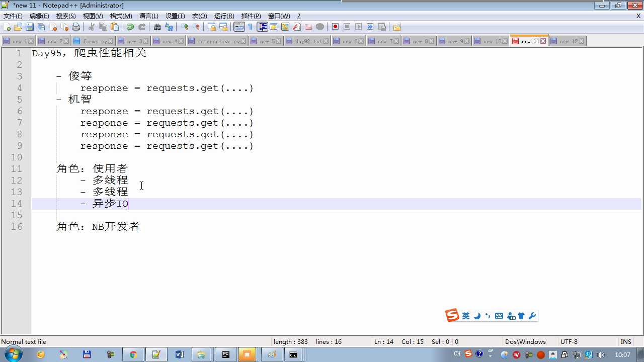Run macro multiple times icon

pyautogui.click(x=370, y=27)
